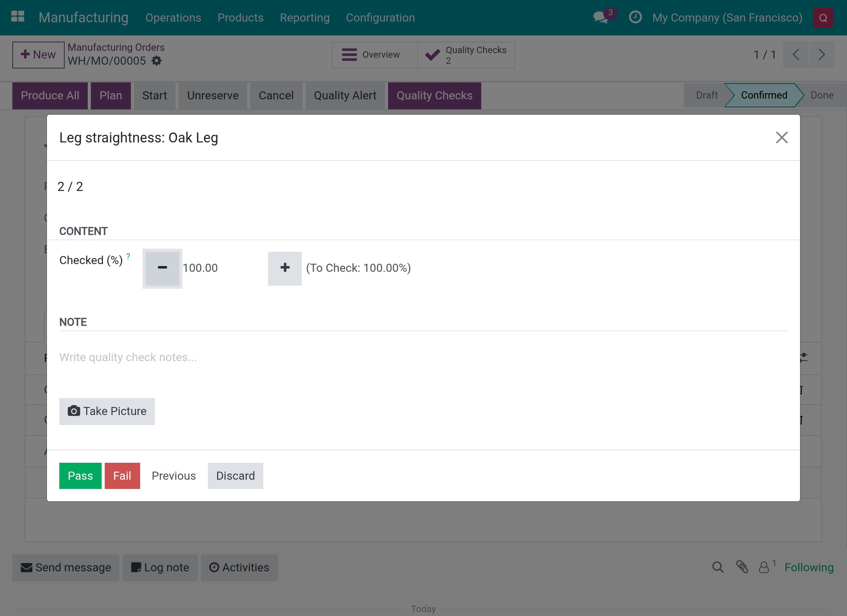This screenshot has width=847, height=616.
Task: Increase checked percentage with plus button
Action: point(285,268)
